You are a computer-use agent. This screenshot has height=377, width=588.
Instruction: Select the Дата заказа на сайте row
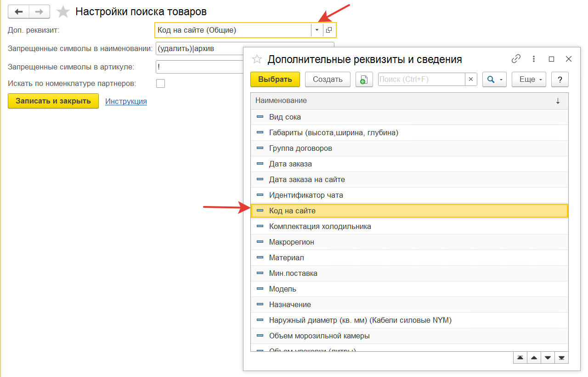409,179
